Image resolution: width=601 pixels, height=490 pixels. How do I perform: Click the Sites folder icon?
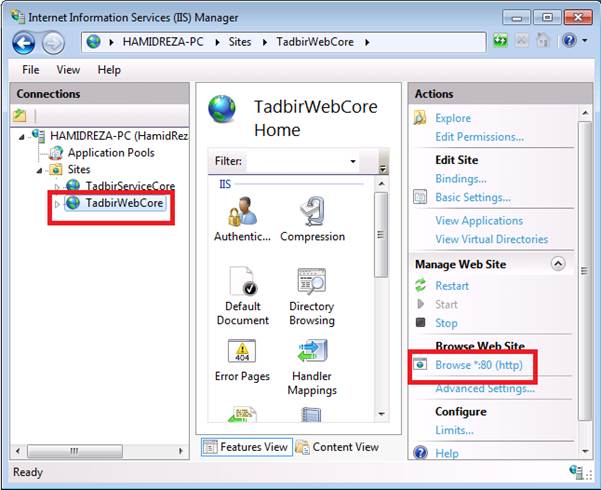pyautogui.click(x=56, y=169)
